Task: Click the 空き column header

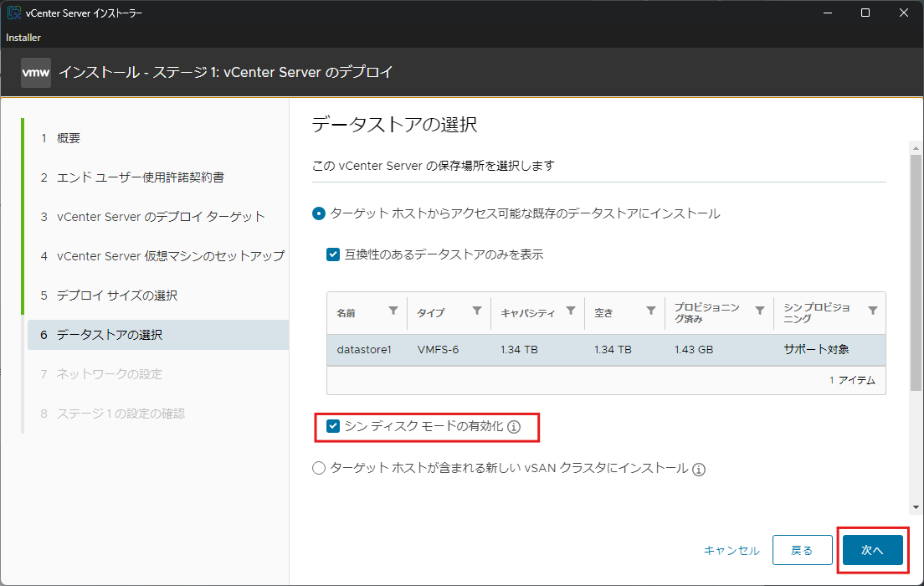Action: click(x=603, y=313)
